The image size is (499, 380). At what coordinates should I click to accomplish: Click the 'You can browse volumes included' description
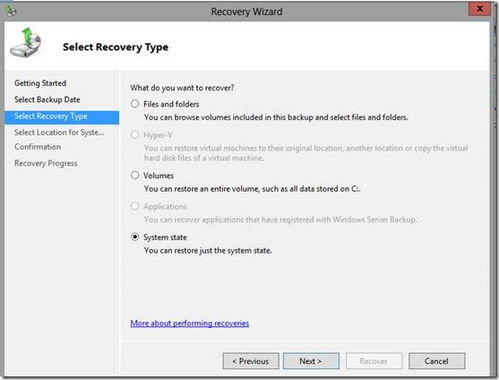tap(276, 117)
